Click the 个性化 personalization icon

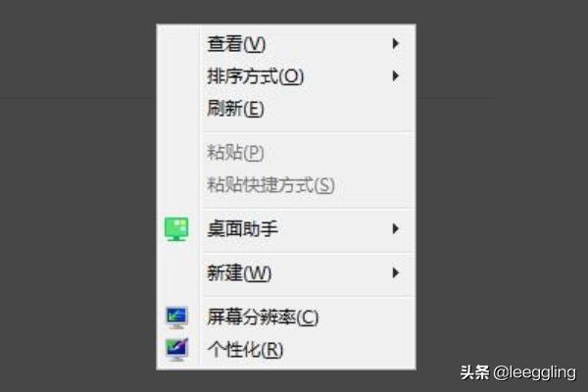tap(176, 349)
